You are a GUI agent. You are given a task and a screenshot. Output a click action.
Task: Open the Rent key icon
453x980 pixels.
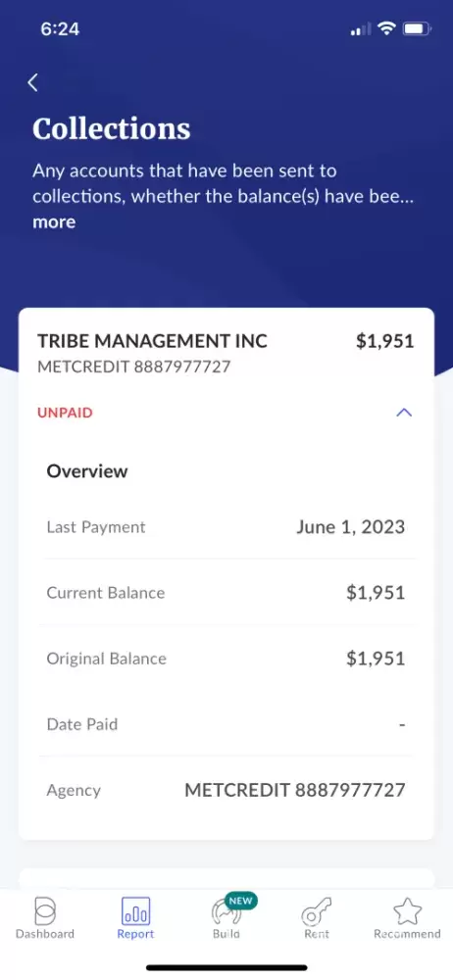[x=316, y=911]
